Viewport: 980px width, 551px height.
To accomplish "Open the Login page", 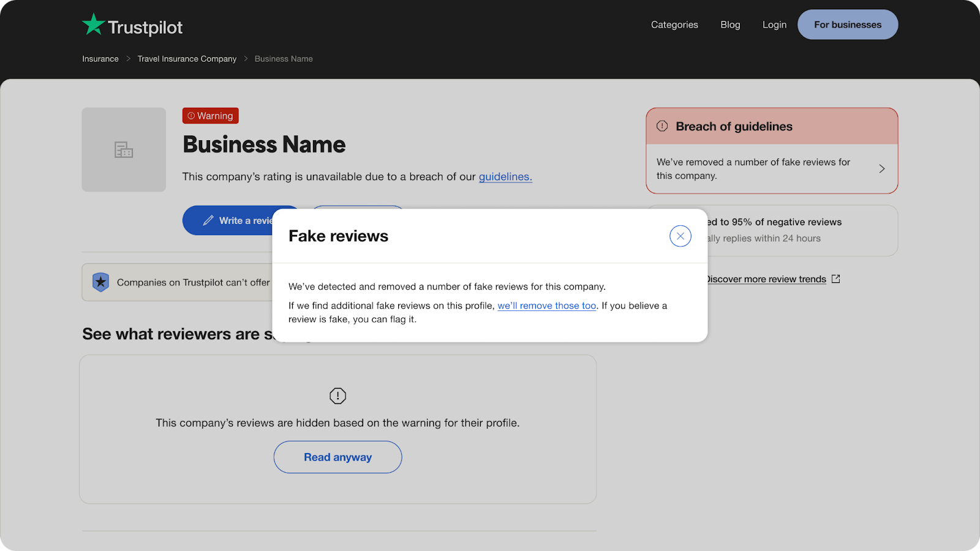I will 774,24.
